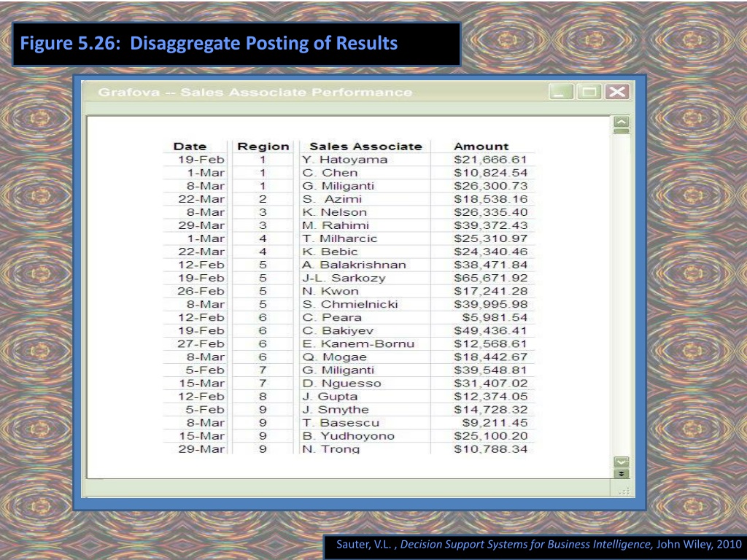Click the window corner grip

pos(624,491)
